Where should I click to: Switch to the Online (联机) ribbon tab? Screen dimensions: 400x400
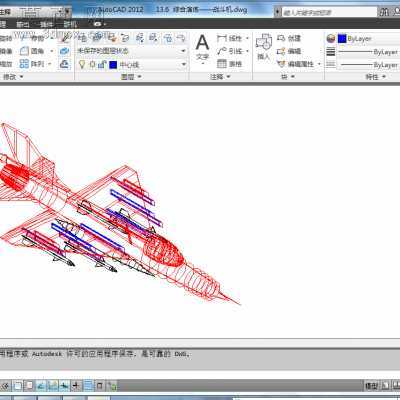pyautogui.click(x=70, y=24)
